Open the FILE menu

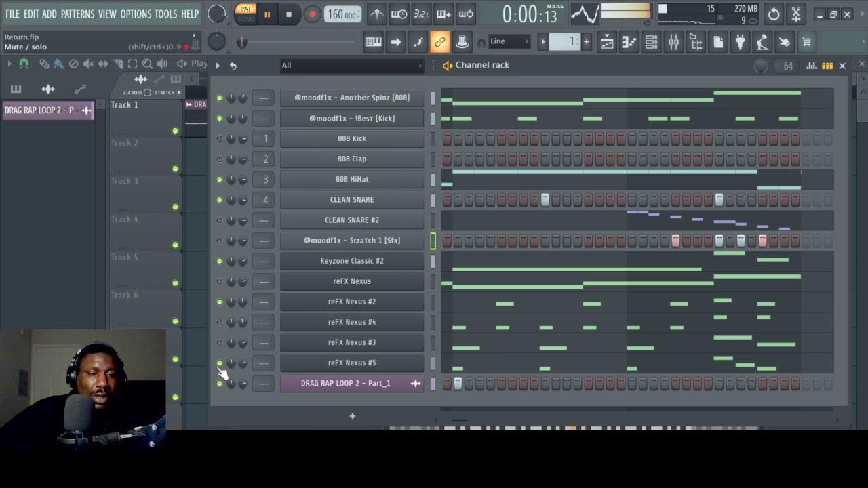click(x=13, y=14)
